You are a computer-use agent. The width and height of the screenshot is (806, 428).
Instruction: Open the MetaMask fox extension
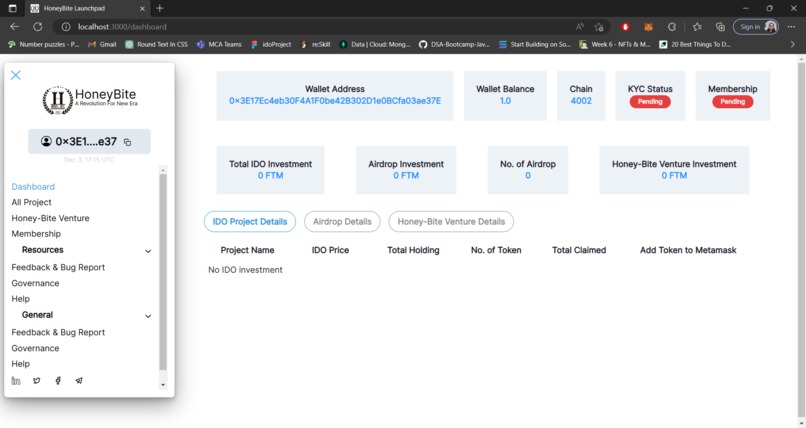[648, 27]
